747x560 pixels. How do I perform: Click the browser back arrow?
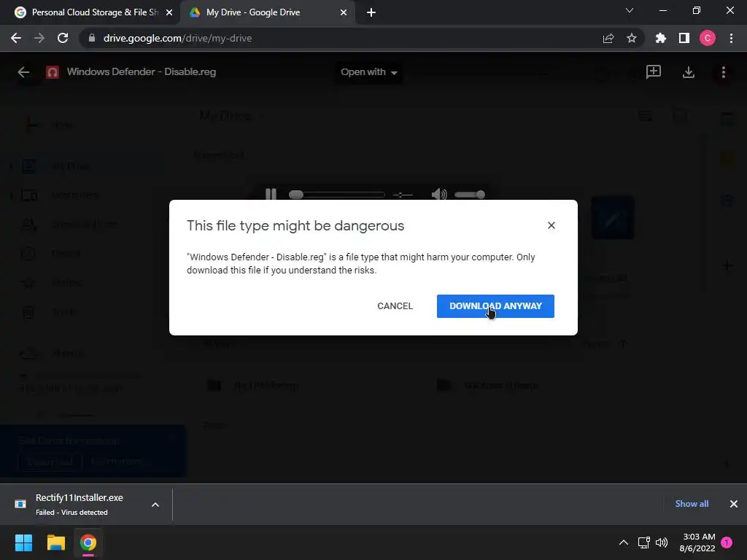coord(16,38)
